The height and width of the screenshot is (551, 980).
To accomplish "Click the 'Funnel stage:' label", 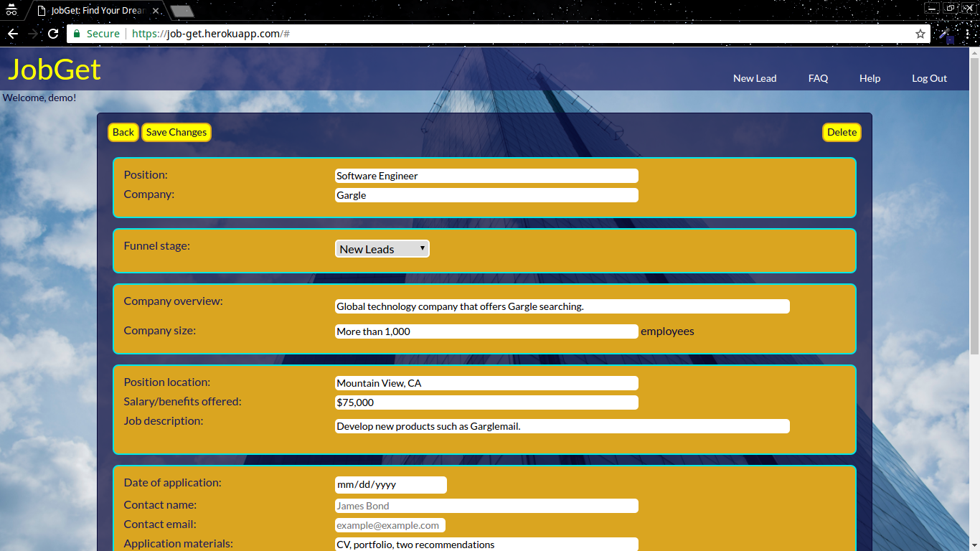I will tap(157, 246).
